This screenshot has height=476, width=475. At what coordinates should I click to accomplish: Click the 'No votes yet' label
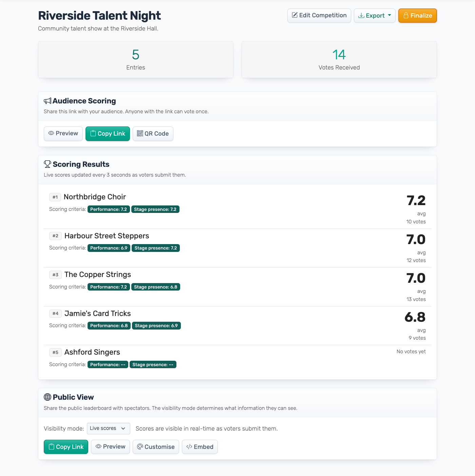(411, 352)
